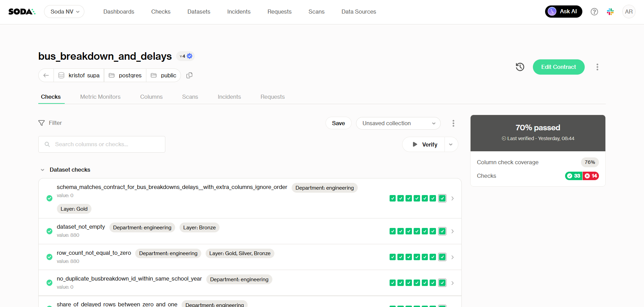Open the AR user avatar
This screenshot has height=307, width=644.
(x=628, y=12)
